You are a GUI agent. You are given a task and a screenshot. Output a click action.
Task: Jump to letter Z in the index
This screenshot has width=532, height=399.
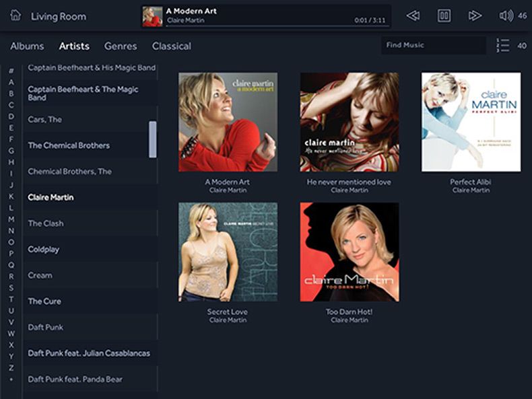pos(11,368)
